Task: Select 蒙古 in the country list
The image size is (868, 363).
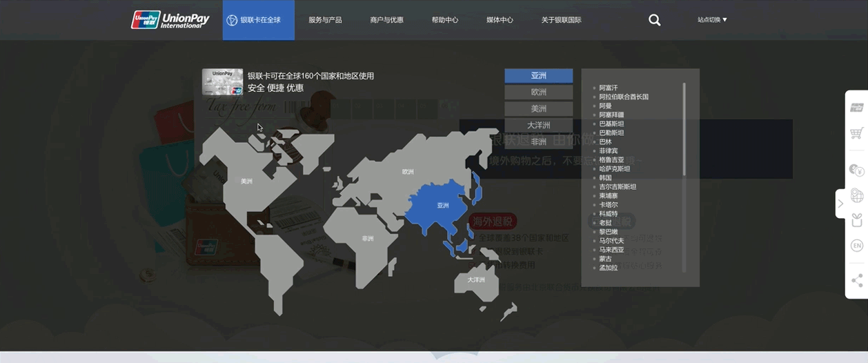Action: pyautogui.click(x=606, y=258)
